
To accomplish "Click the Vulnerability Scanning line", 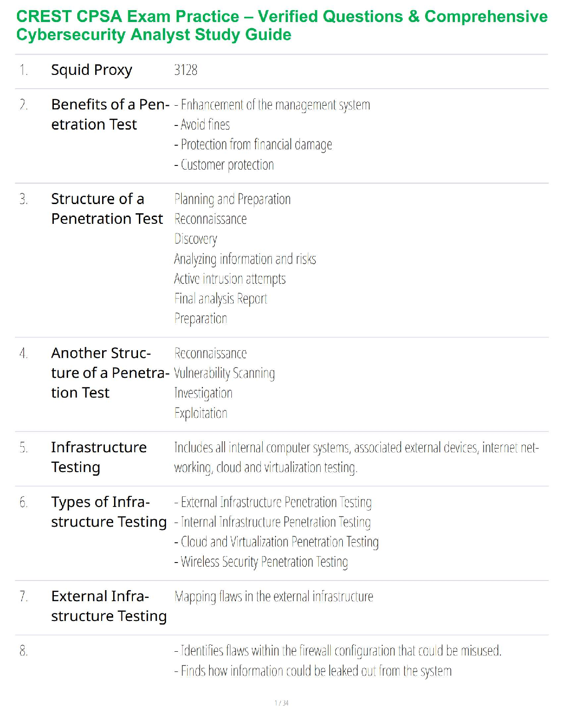I will (224, 373).
